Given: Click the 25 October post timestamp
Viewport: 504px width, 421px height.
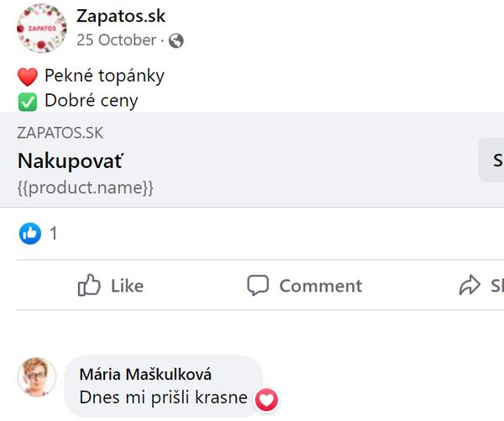Looking at the screenshot, I should tap(116, 39).
